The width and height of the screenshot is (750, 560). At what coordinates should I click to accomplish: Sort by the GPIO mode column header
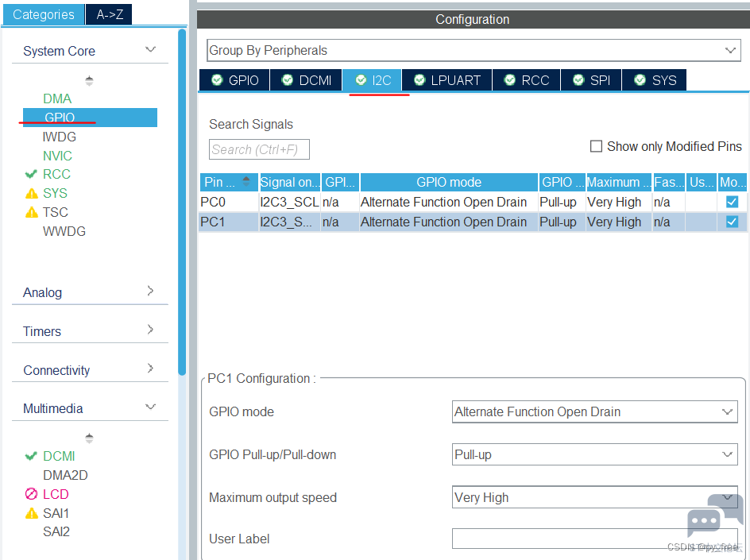pyautogui.click(x=449, y=182)
